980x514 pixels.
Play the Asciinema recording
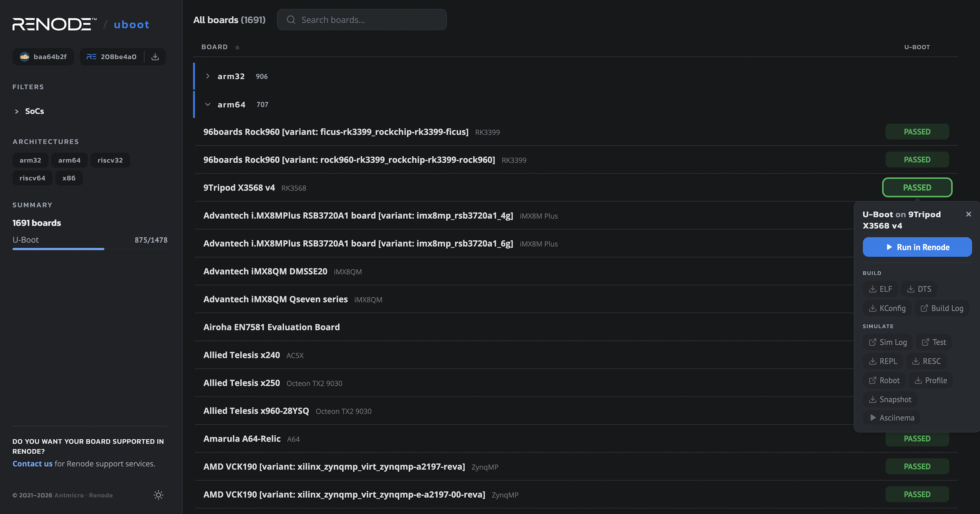(x=892, y=418)
